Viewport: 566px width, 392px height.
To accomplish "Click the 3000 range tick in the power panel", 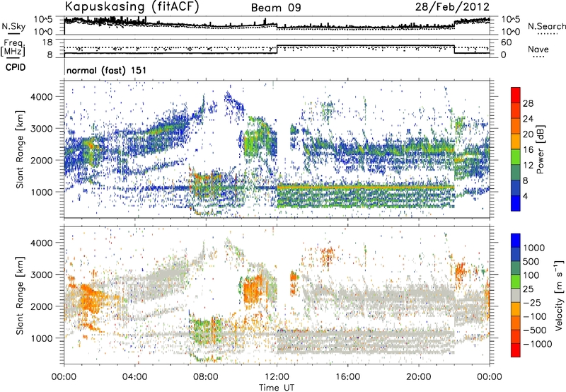I will (x=43, y=129).
